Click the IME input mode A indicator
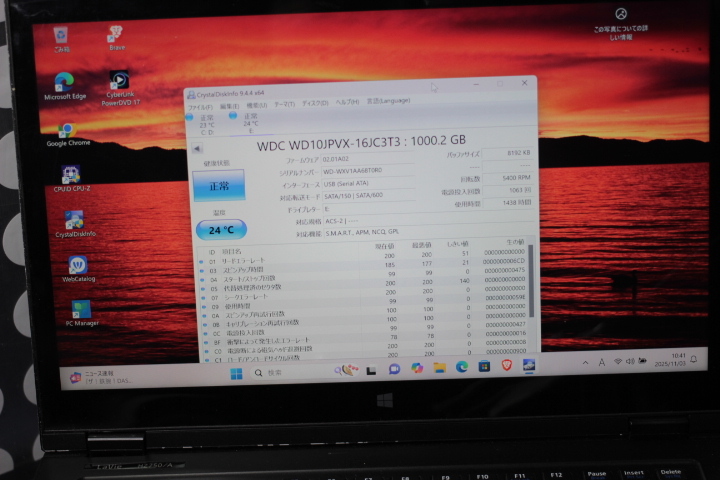 coord(602,362)
